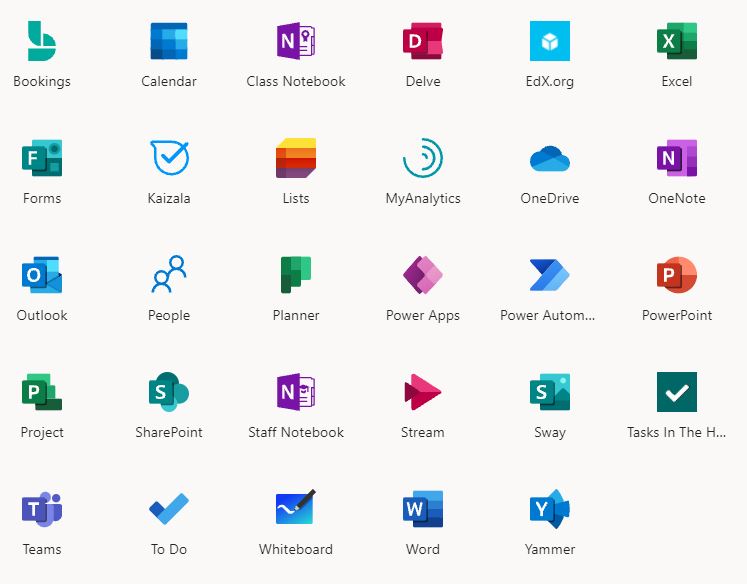Select the "PowerPoint" text label

676,315
